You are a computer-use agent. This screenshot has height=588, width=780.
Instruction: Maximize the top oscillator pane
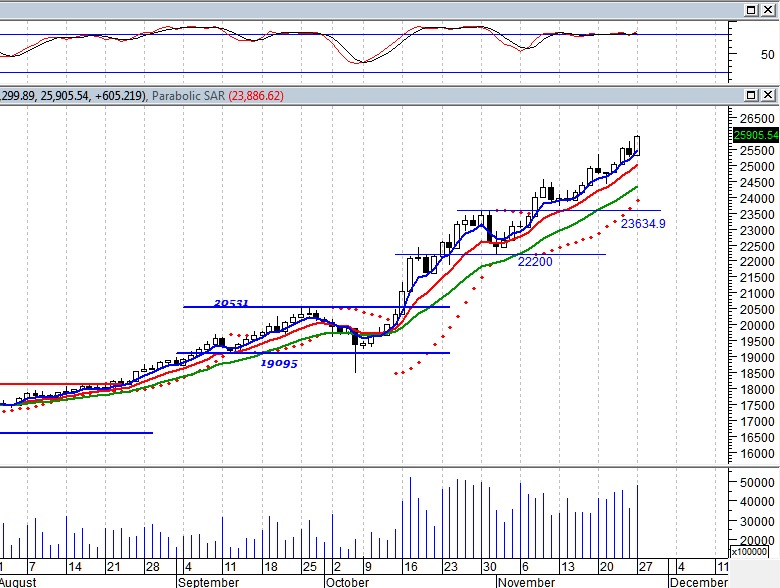pyautogui.click(x=751, y=9)
